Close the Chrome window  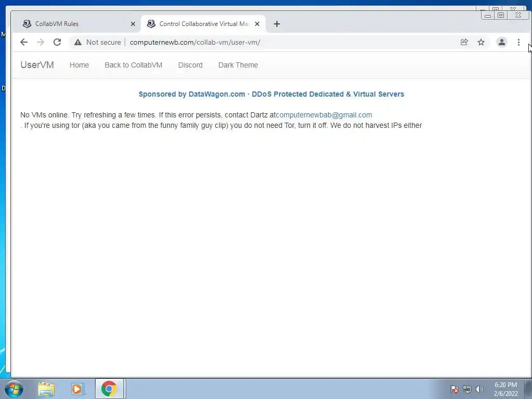pos(518,15)
